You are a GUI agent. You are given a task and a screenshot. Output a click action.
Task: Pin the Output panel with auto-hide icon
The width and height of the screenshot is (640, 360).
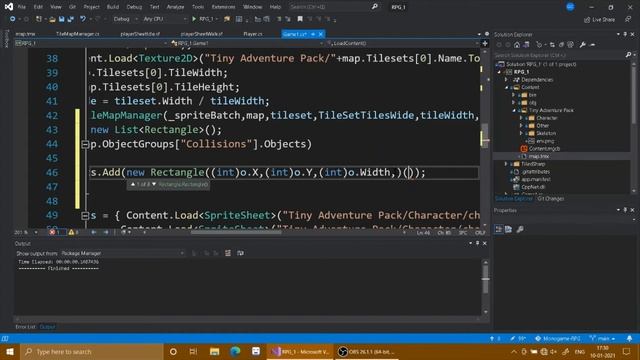[478, 243]
